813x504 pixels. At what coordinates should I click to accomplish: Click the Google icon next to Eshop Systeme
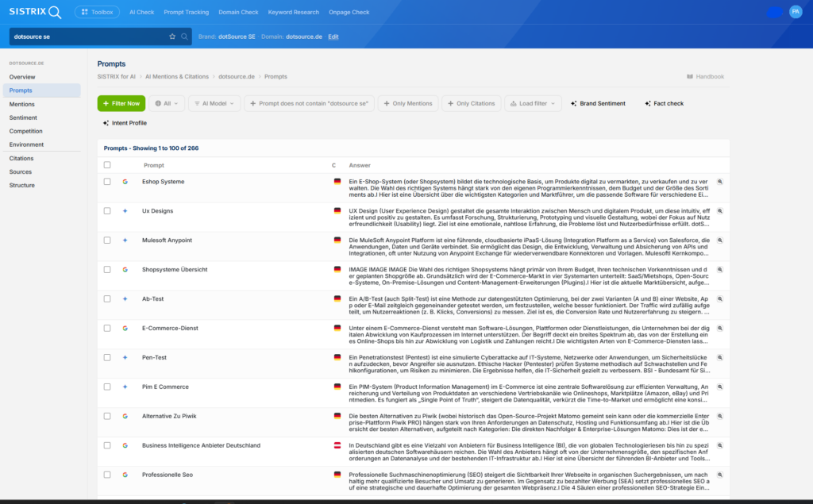[125, 182]
